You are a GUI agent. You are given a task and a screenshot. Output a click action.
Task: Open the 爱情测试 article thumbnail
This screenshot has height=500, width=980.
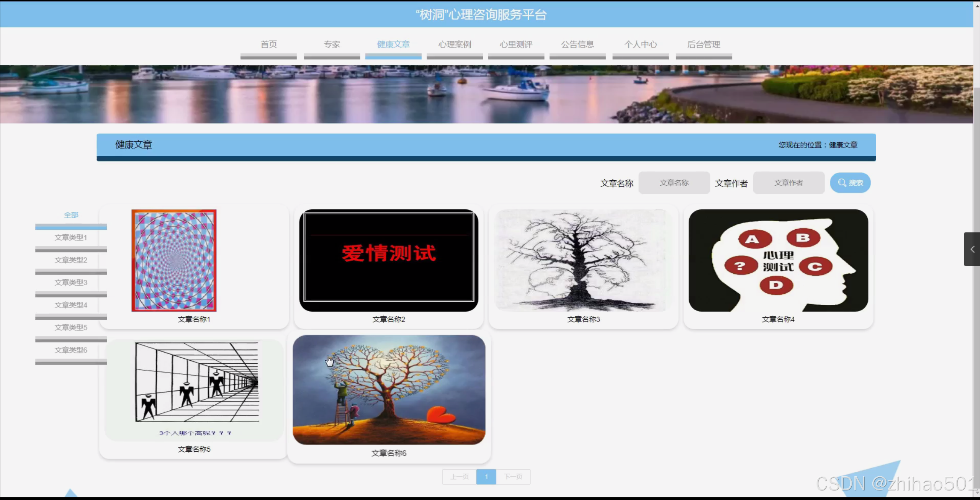[x=388, y=260]
